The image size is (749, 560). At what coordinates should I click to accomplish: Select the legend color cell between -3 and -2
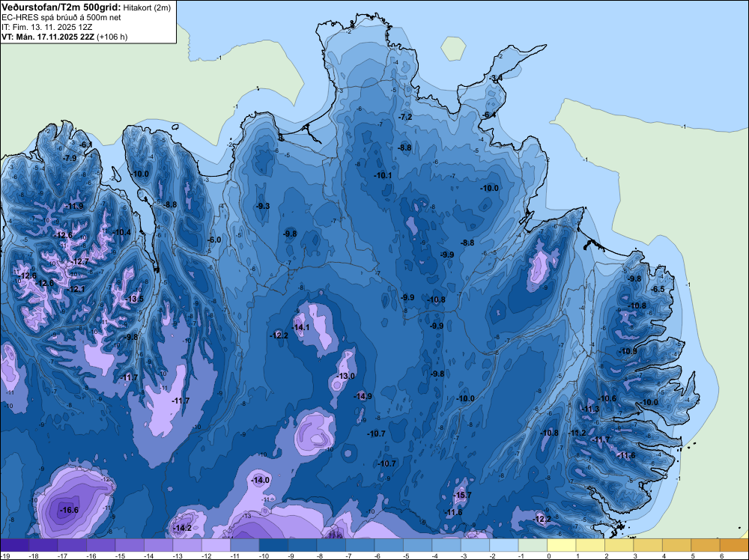pyautogui.click(x=476, y=545)
